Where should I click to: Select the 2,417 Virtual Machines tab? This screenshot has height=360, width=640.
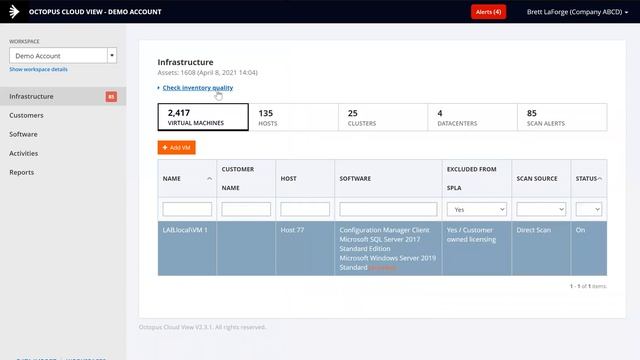[x=203, y=117]
